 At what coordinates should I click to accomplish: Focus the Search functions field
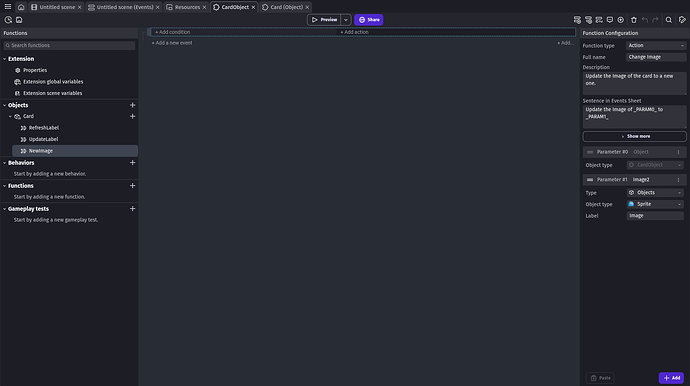point(69,45)
